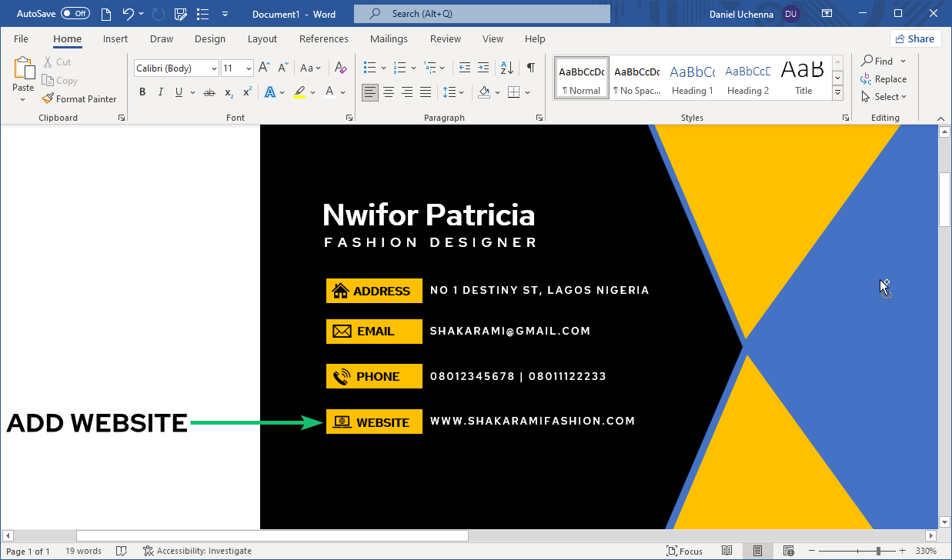Viewport: 952px width, 560px height.
Task: Open the font name dropdown
Action: pyautogui.click(x=213, y=68)
